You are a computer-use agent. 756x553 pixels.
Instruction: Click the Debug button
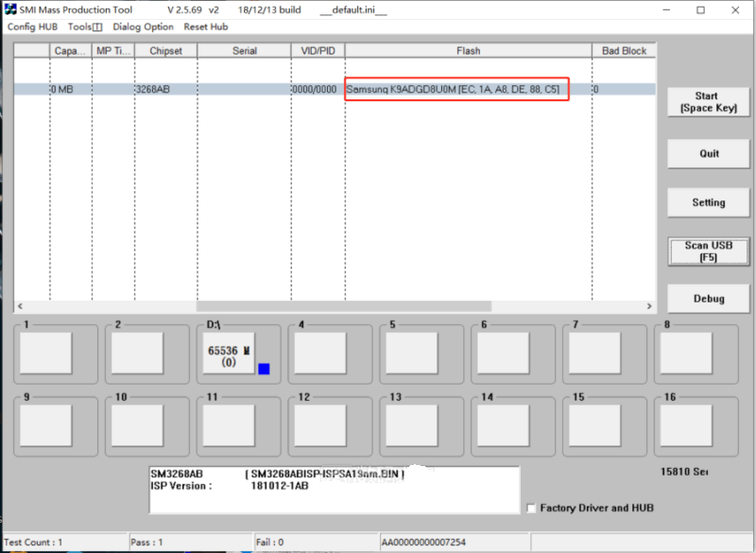[709, 299]
